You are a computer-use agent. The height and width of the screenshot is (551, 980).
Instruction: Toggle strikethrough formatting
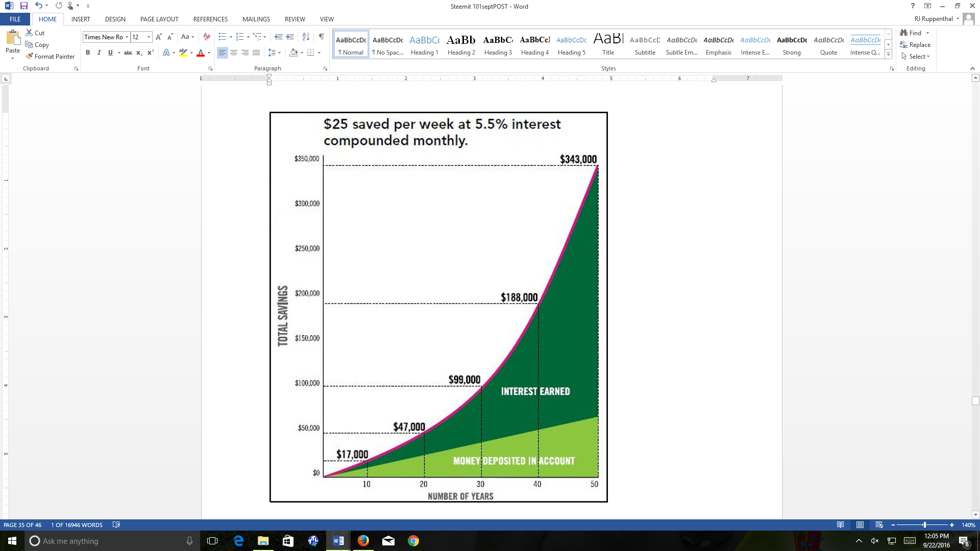(128, 53)
